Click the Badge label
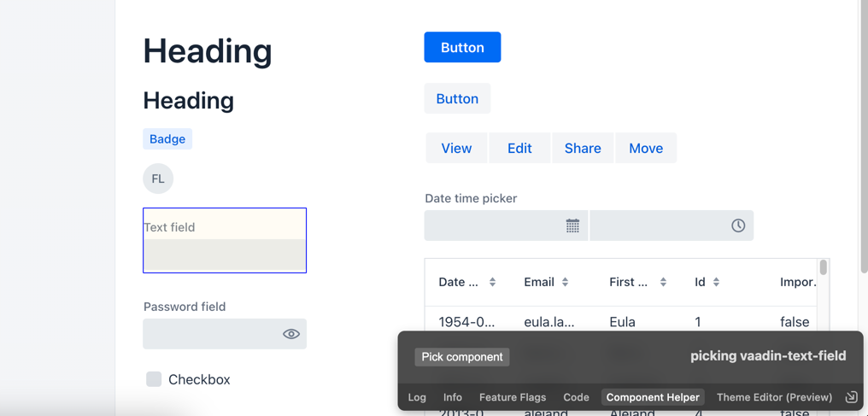 (x=167, y=139)
